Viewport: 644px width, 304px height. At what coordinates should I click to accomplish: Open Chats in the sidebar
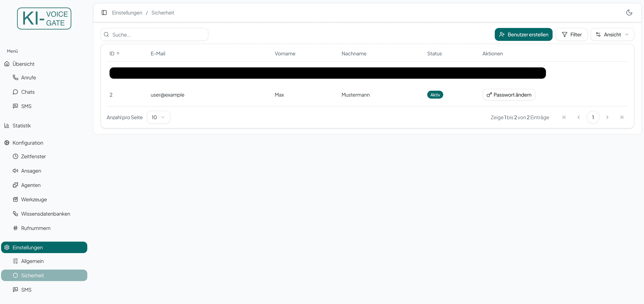click(28, 92)
